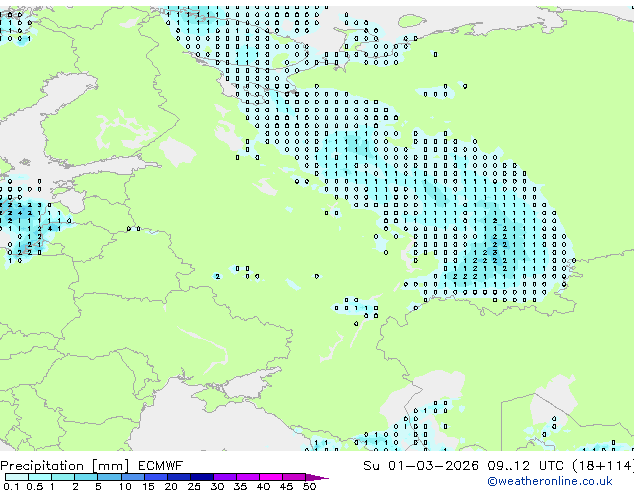Click the 'Su 01-03-2026' date text
The image size is (634, 490).
tap(421, 466)
